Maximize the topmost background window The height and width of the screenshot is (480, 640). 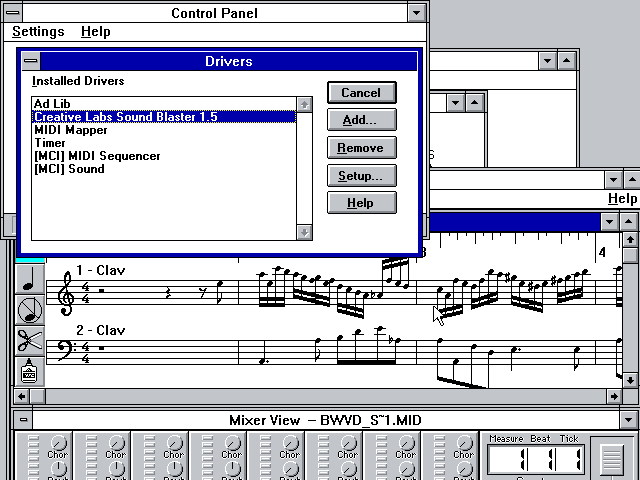pos(567,61)
